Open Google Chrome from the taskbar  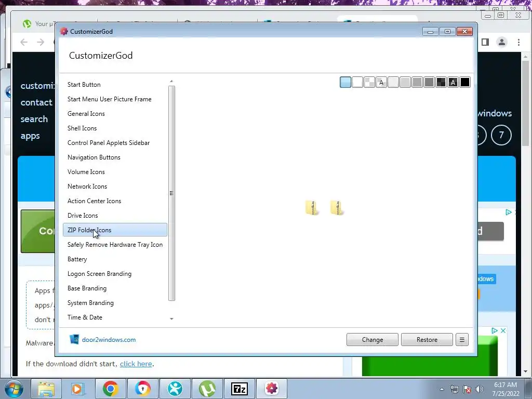[x=110, y=389]
